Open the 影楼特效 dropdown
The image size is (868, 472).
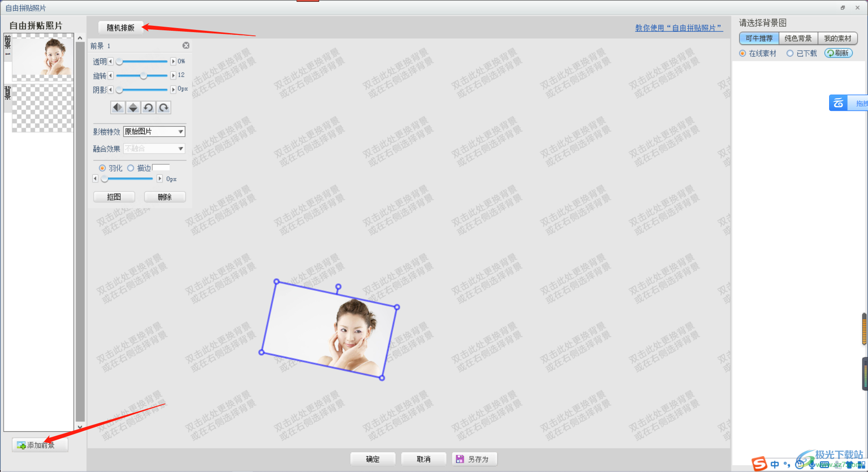(154, 132)
